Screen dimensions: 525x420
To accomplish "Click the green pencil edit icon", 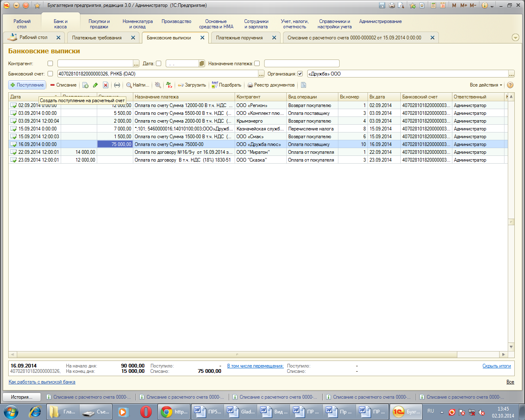I will coord(95,85).
